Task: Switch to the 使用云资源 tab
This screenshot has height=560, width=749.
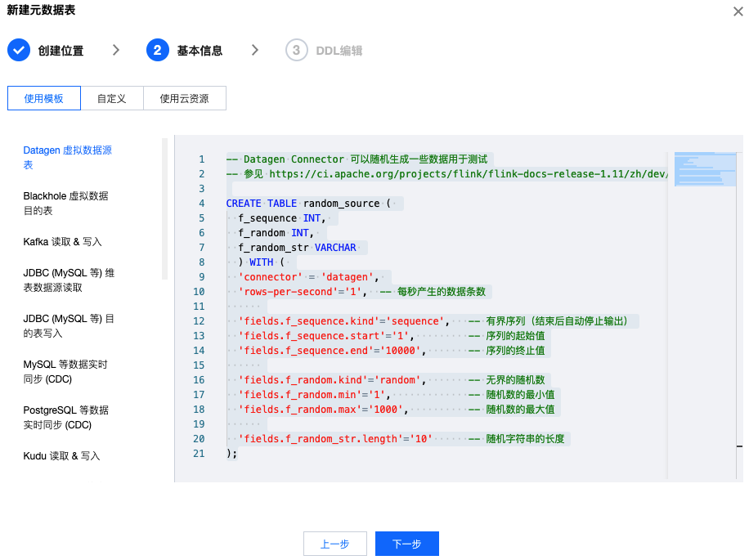Action: 184,98
